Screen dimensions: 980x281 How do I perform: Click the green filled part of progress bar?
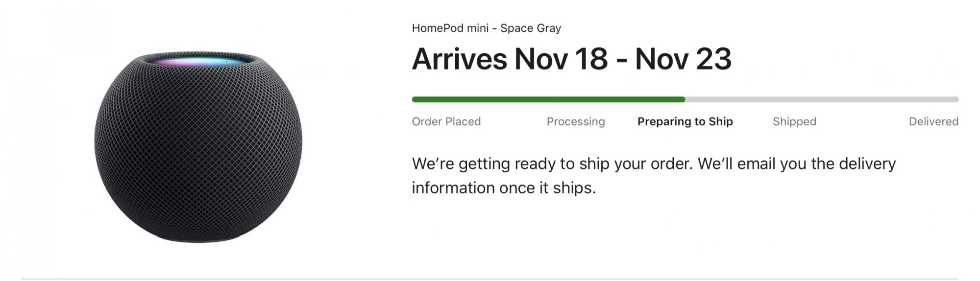(x=548, y=99)
